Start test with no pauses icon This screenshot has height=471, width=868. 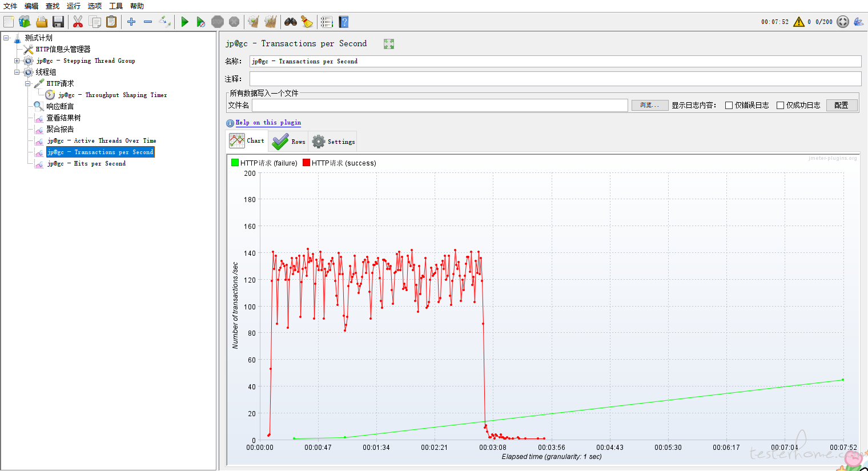pyautogui.click(x=201, y=22)
